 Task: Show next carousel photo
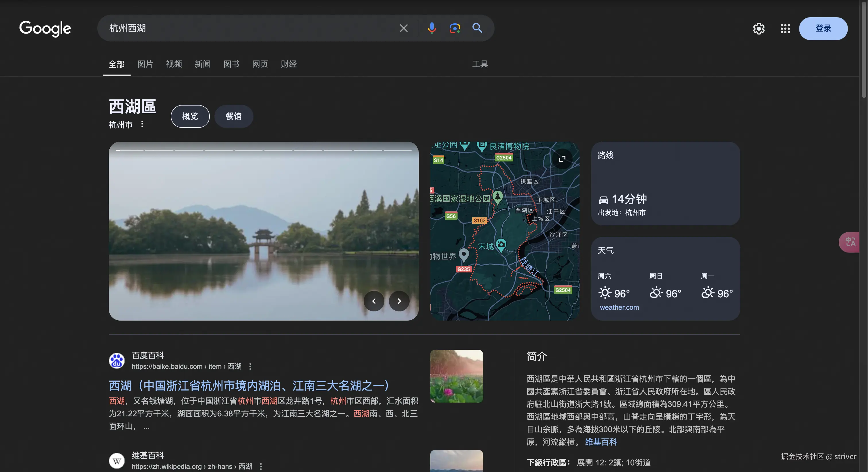399,301
